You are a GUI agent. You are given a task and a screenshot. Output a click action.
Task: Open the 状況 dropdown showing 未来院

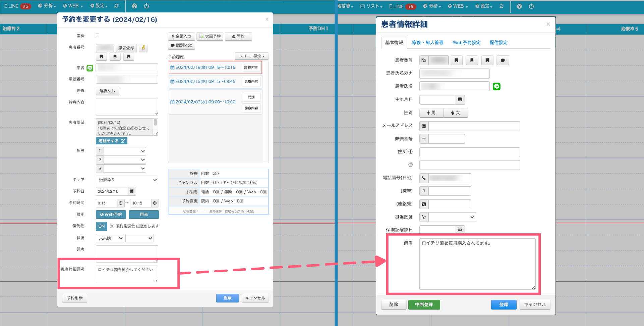point(110,238)
